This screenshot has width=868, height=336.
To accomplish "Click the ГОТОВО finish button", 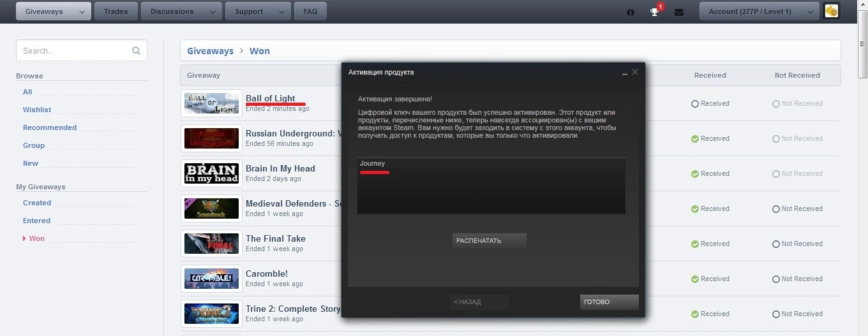I will [x=610, y=302].
